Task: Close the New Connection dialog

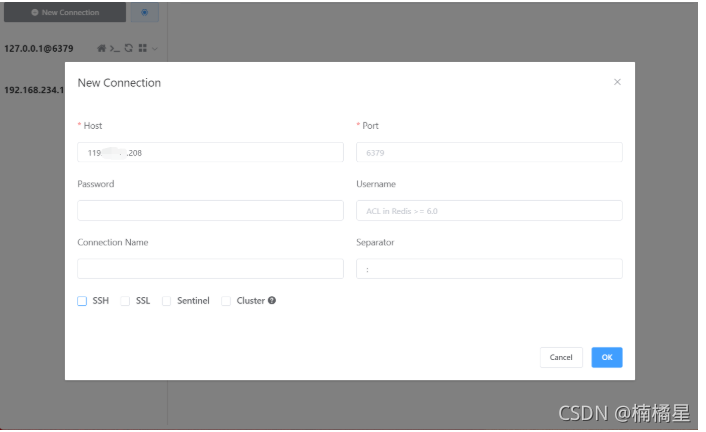Action: coord(617,82)
